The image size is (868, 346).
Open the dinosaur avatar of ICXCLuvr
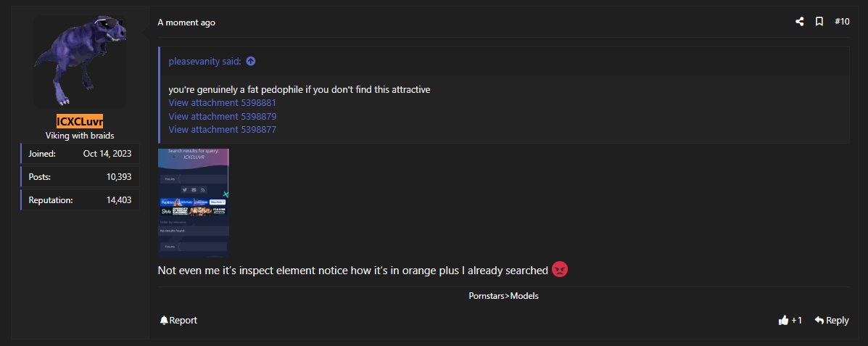(80, 61)
